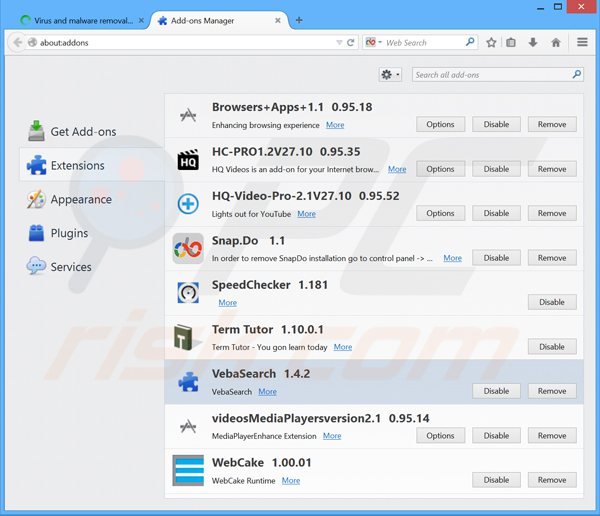Click the SpeedChecker gauge icon
This screenshot has width=600, height=516.
click(188, 293)
